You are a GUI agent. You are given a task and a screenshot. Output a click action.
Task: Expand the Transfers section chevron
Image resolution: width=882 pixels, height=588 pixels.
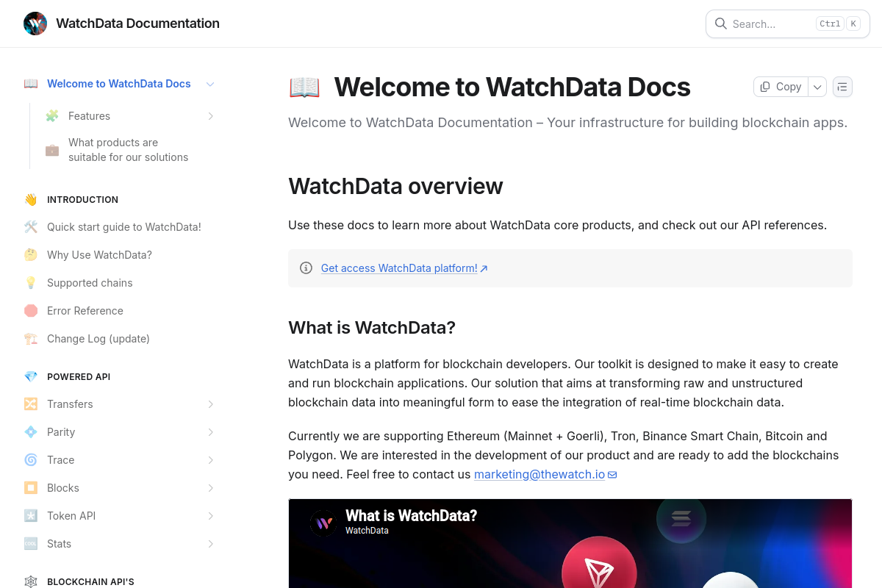210,404
